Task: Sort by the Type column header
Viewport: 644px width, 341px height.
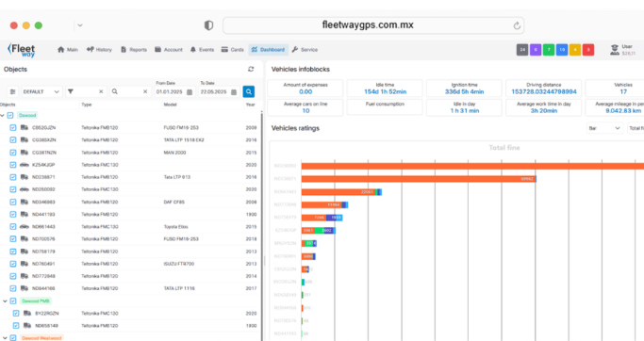Action: pyautogui.click(x=86, y=105)
